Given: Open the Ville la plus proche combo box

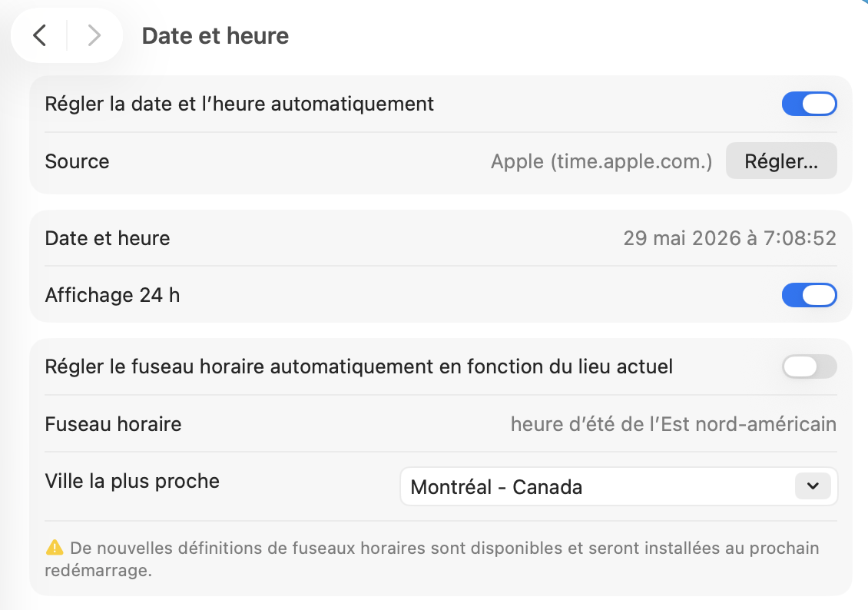Looking at the screenshot, I should (x=619, y=486).
